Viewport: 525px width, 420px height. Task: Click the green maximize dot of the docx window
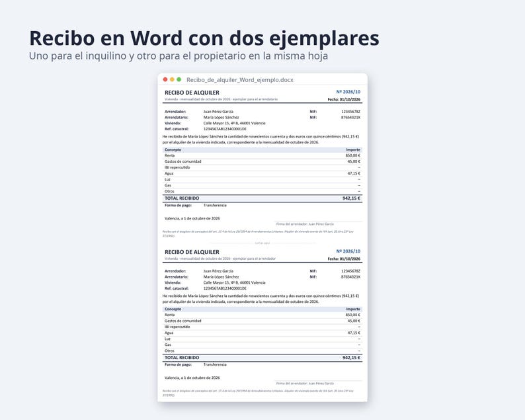click(x=179, y=79)
